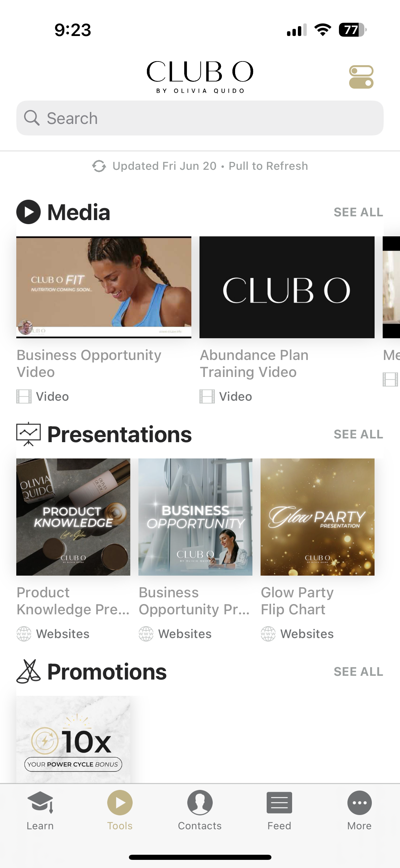Open Abundance Plan Training Video thumbnail

tap(287, 287)
